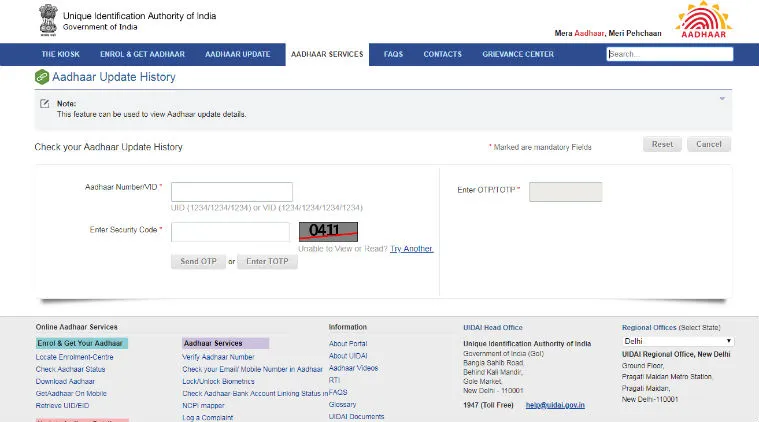Open the Regional Offices state dropdown showing Delhi
The width and height of the screenshot is (759, 422).
click(x=678, y=341)
